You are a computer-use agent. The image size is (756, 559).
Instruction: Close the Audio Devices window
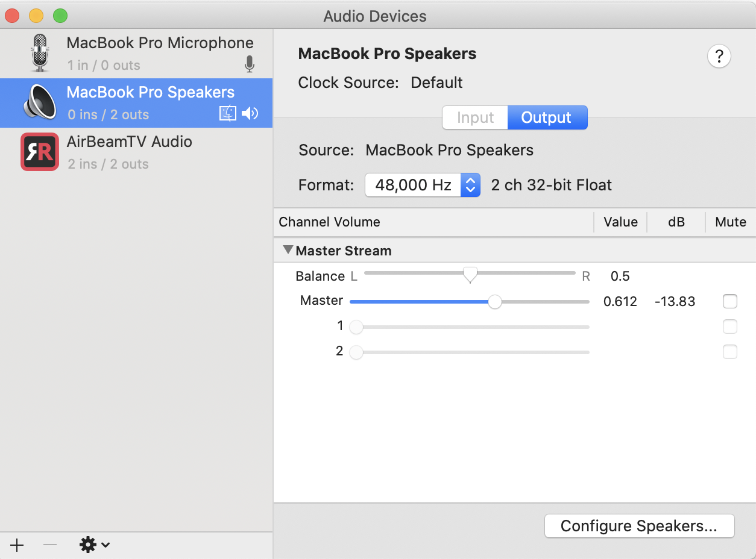pyautogui.click(x=12, y=16)
